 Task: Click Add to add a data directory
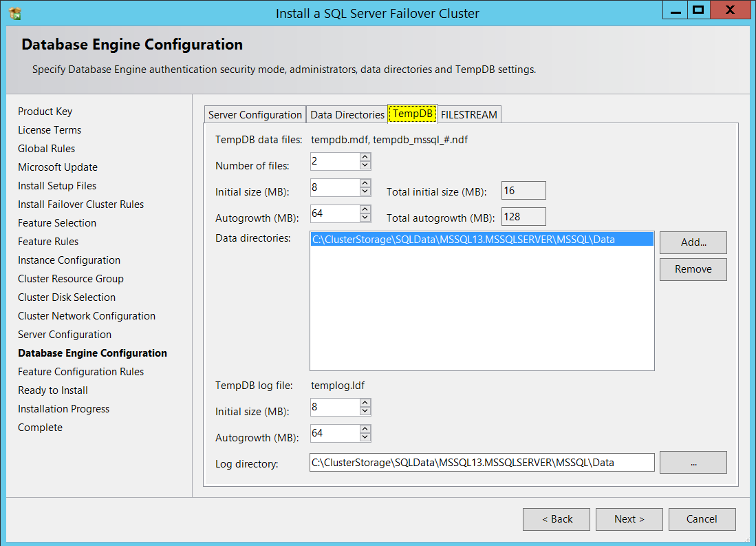[693, 242]
